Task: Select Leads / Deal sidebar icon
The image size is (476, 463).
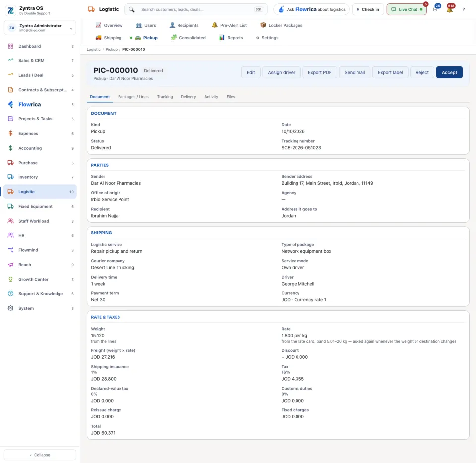Action: (x=10, y=75)
